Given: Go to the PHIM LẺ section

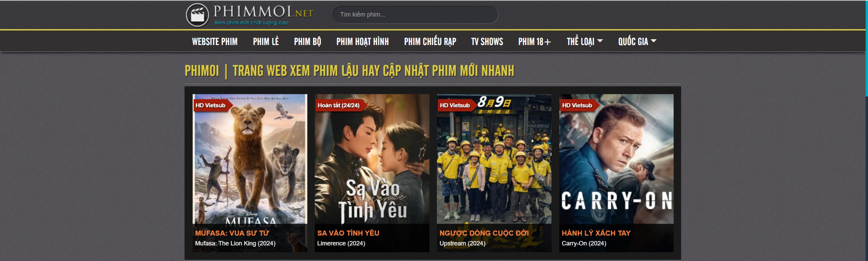Looking at the screenshot, I should click(266, 41).
